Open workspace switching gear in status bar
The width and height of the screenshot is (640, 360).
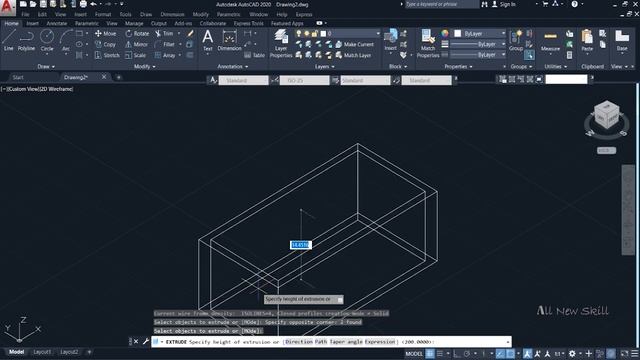tap(572, 353)
